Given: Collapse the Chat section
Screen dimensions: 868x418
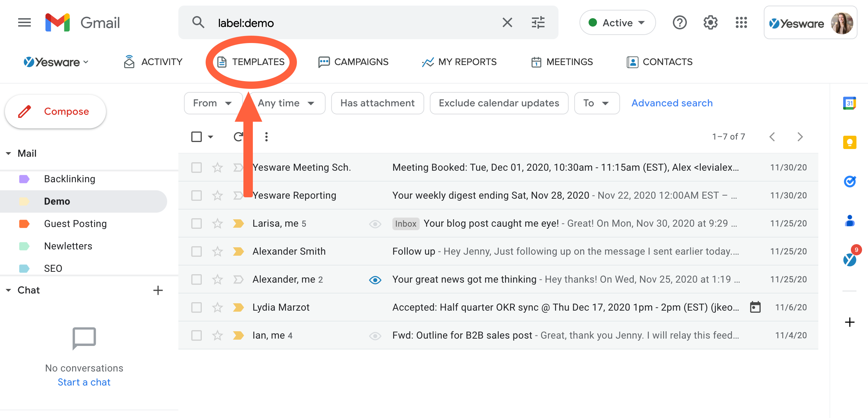Looking at the screenshot, I should click(8, 290).
